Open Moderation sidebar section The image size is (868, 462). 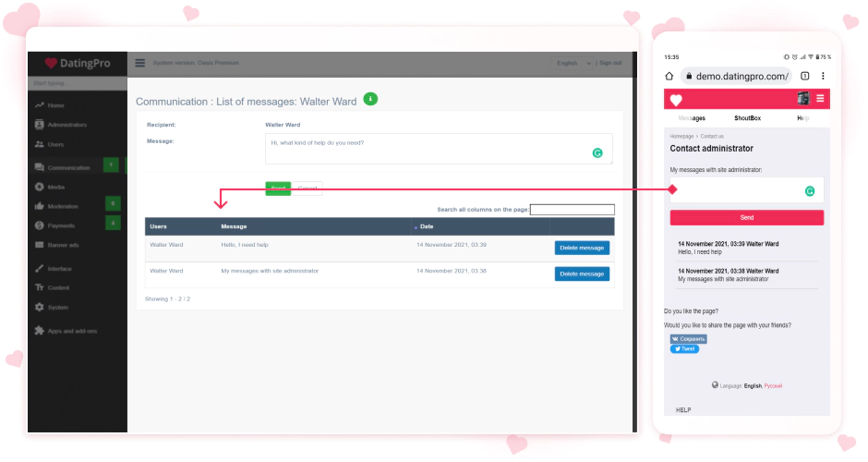click(x=56, y=206)
